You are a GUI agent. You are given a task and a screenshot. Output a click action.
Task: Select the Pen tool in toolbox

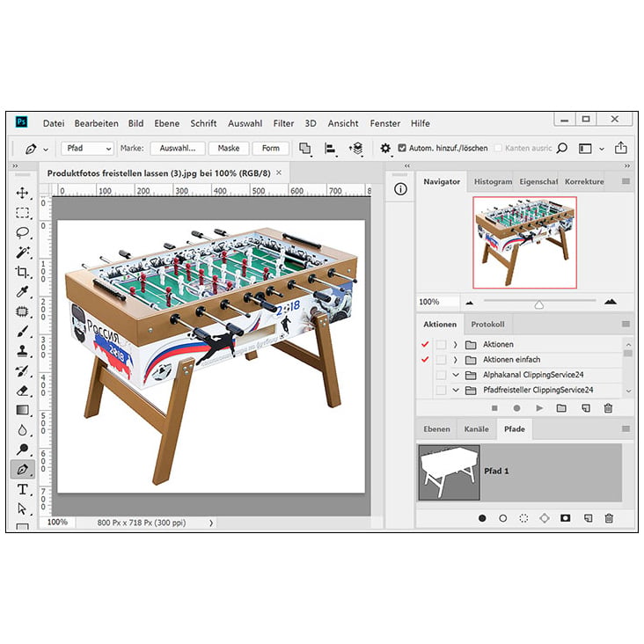(22, 470)
